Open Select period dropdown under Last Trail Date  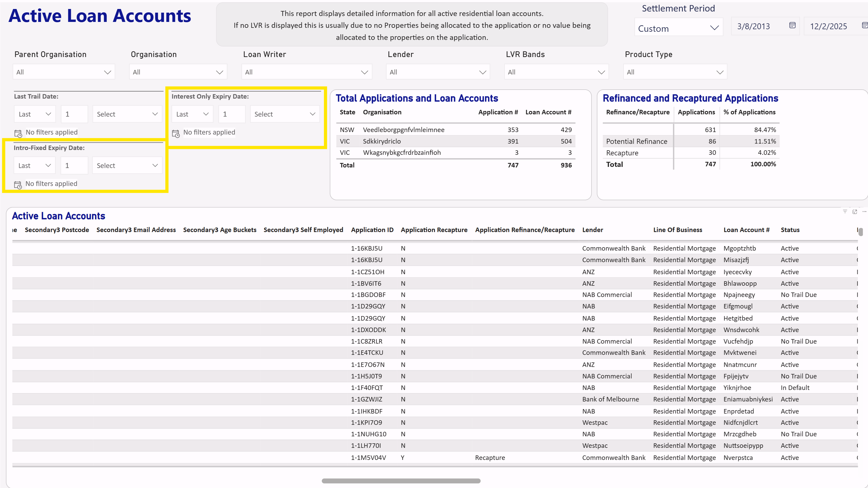127,114
